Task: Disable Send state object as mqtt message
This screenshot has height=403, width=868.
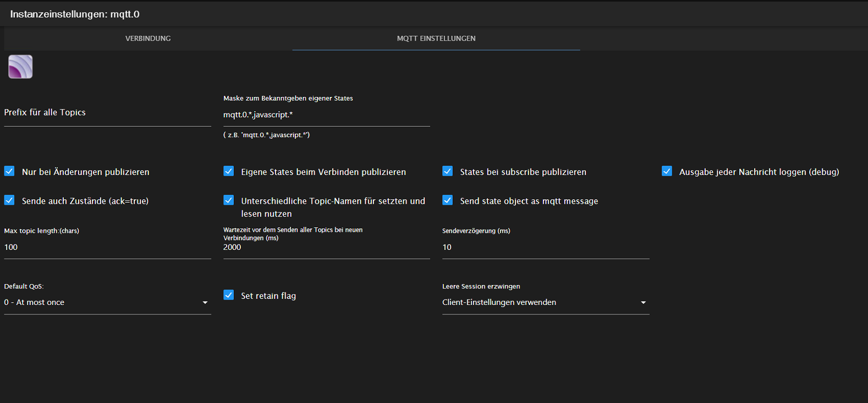Action: (x=448, y=200)
